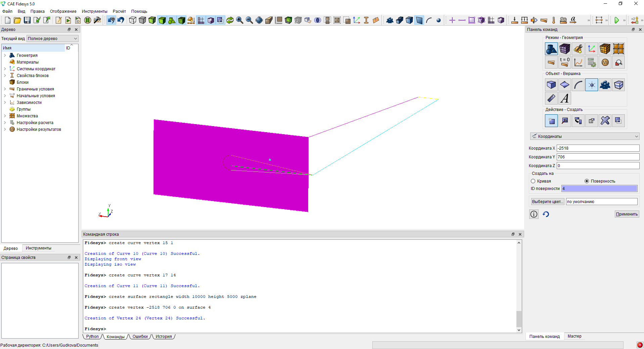
Task: Click the Выберите цвет... button
Action: point(547,202)
